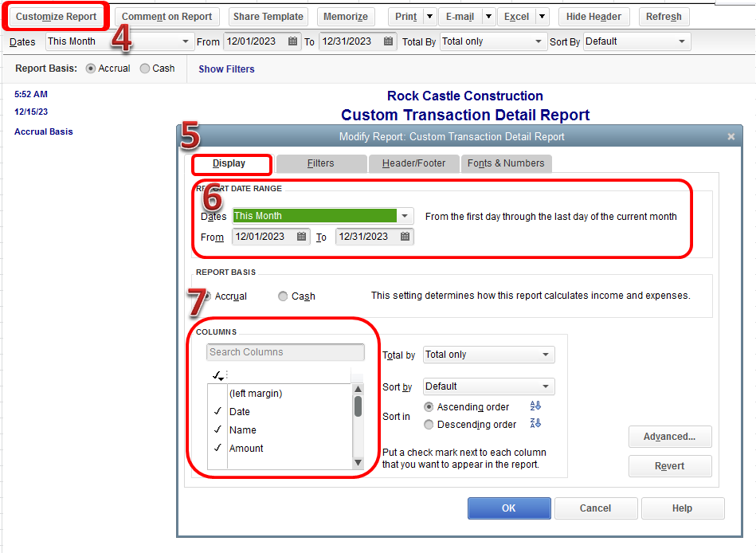Expand the E-mail dropdown arrow
This screenshot has width=756, height=553.
(488, 17)
